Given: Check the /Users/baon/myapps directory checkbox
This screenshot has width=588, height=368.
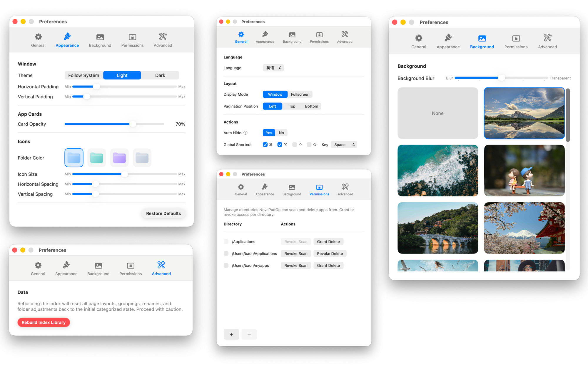Looking at the screenshot, I should tap(226, 266).
